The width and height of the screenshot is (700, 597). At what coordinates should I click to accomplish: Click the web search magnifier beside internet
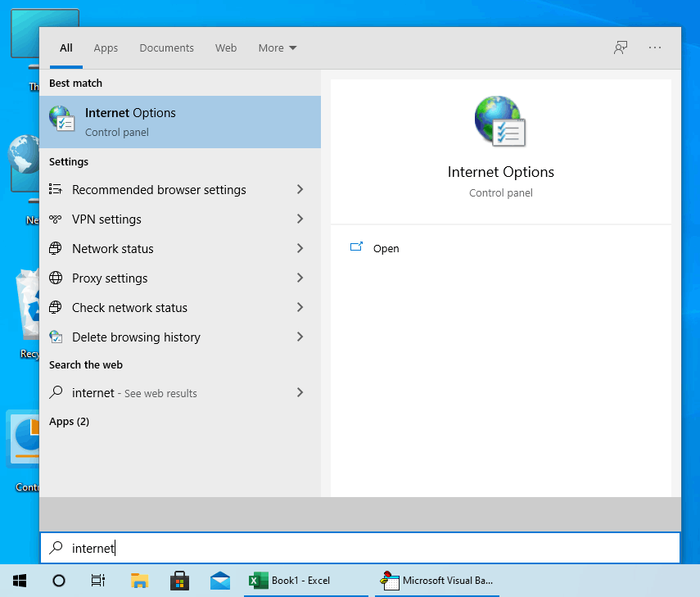pos(56,392)
